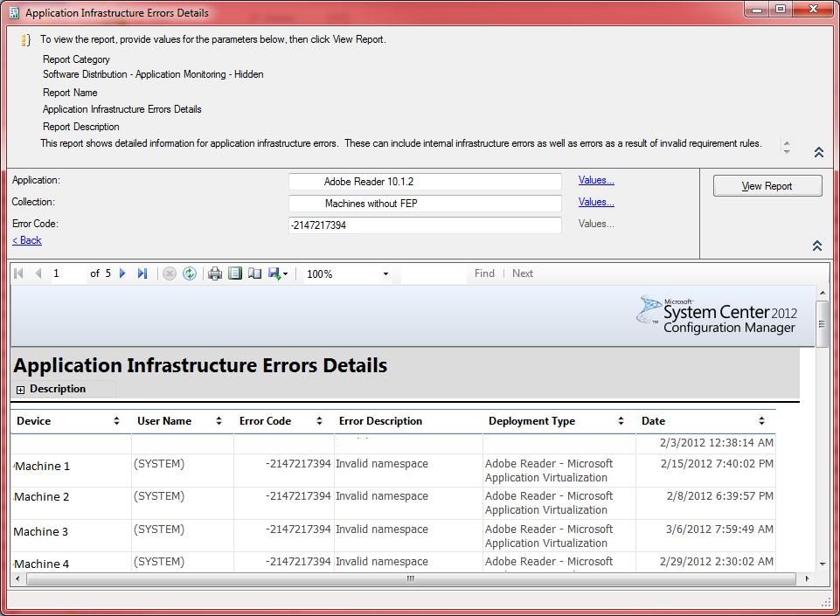Click date 2/8/2012 6:39:57 PM

[720, 496]
